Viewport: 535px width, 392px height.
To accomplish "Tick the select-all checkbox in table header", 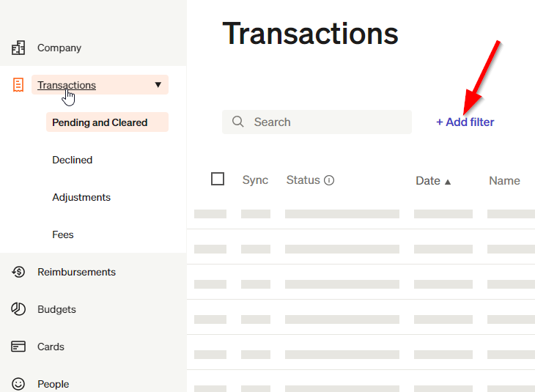I will pyautogui.click(x=218, y=179).
